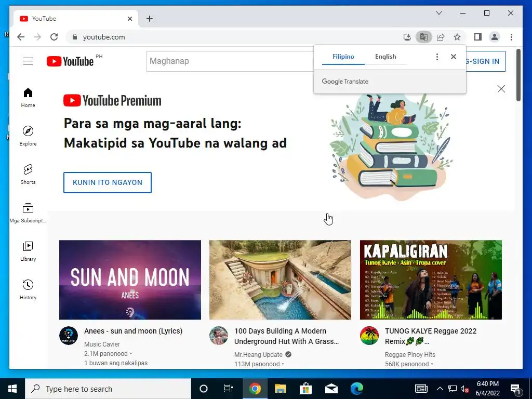Open the Sun and Moon video thumbnail
This screenshot has width=532, height=399.
point(130,280)
